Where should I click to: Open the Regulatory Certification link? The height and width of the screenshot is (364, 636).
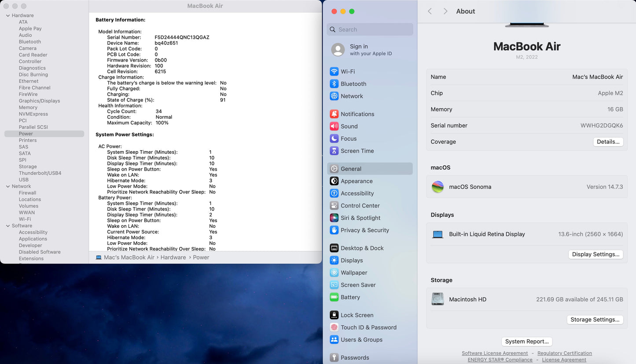(565, 353)
